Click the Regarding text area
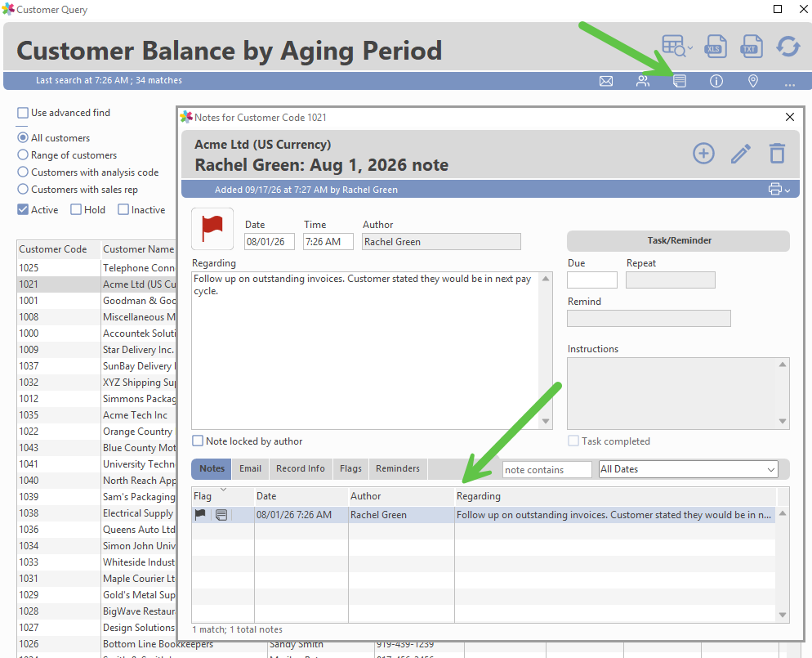This screenshot has width=812, height=658. 365,350
